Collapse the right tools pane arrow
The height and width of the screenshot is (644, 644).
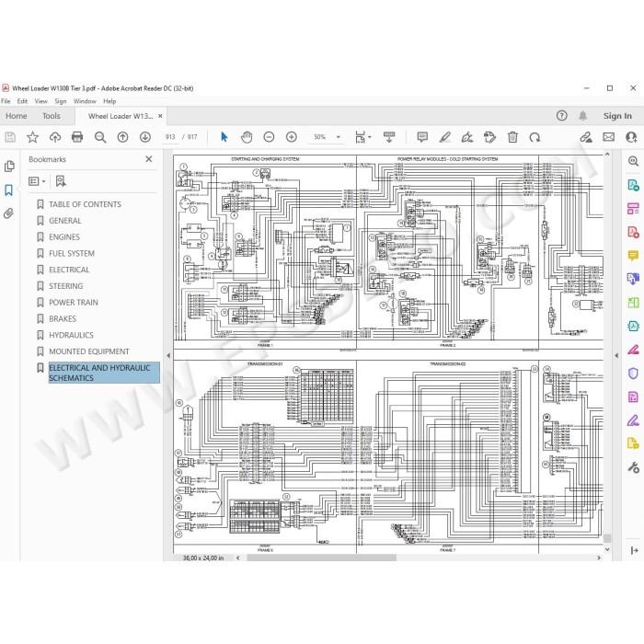coord(616,355)
